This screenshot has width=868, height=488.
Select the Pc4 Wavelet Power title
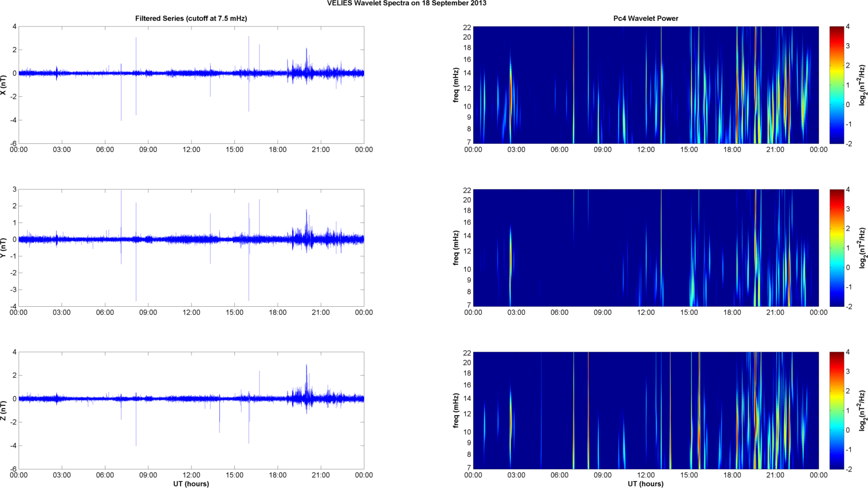pos(646,18)
